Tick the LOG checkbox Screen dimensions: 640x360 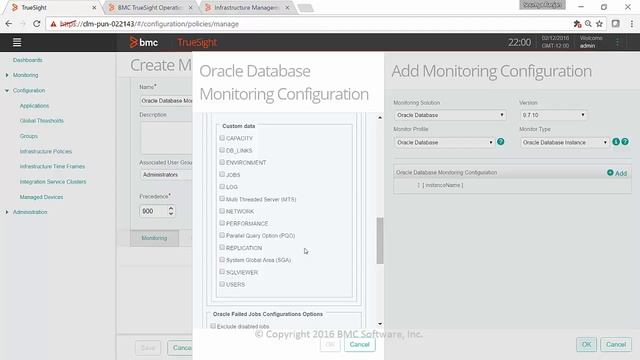(222, 187)
